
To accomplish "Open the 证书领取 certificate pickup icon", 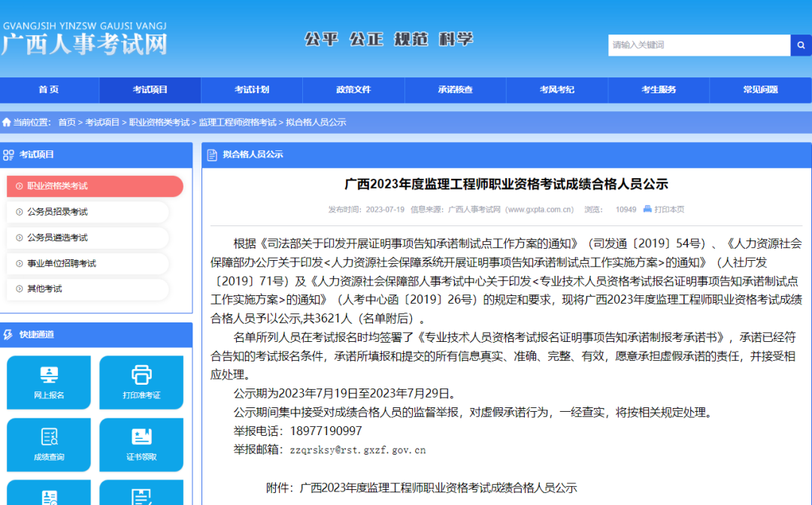I will 141,440.
